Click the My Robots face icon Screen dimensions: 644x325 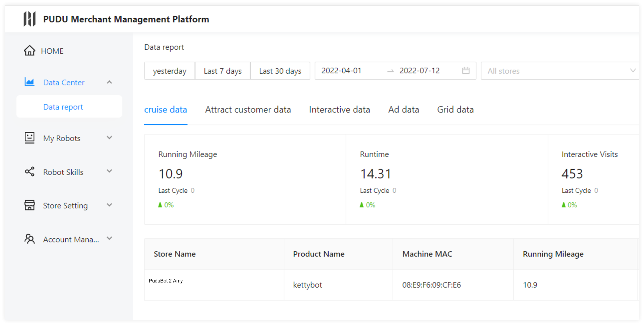coord(29,138)
